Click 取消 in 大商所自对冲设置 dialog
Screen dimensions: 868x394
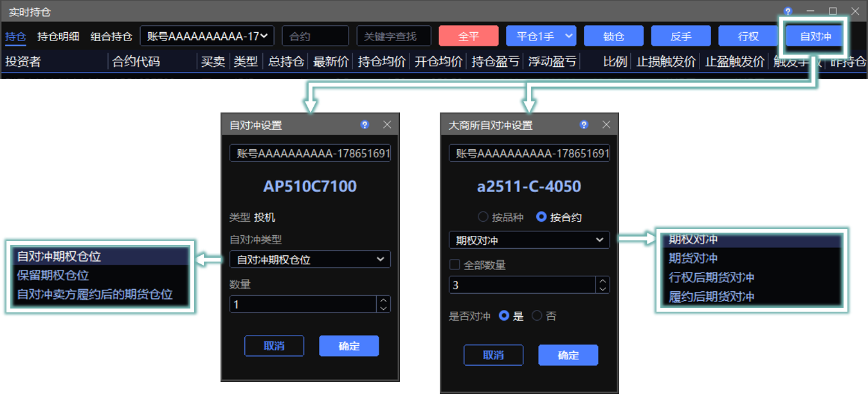494,355
